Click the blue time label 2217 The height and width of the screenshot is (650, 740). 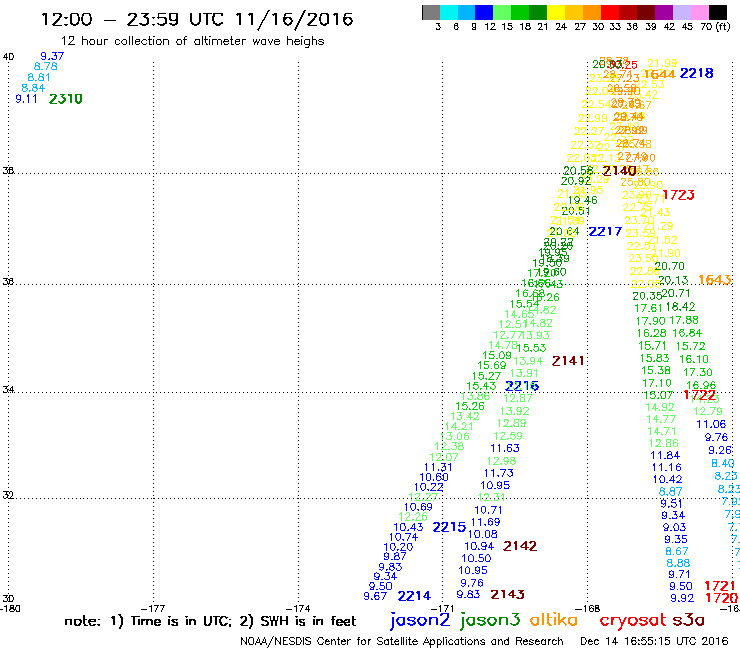point(605,231)
